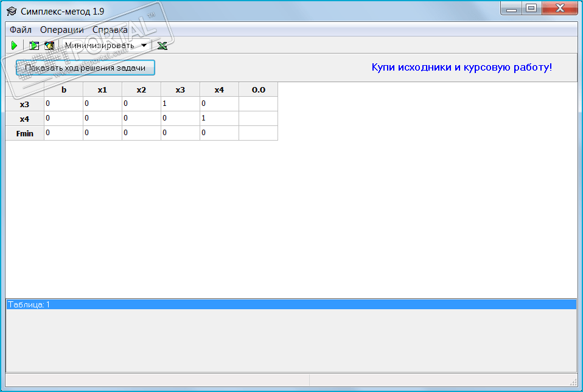Click the green Run solve arrow icon

(x=14, y=46)
